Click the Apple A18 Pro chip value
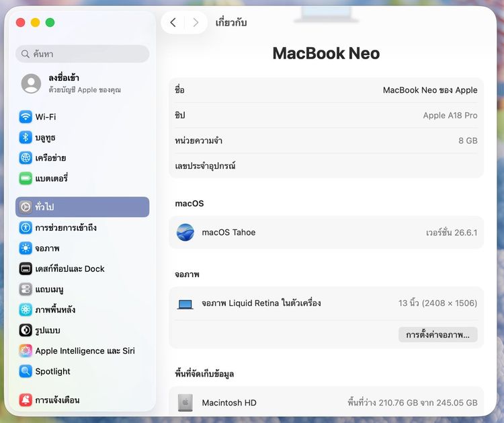The image size is (504, 423). [x=450, y=116]
